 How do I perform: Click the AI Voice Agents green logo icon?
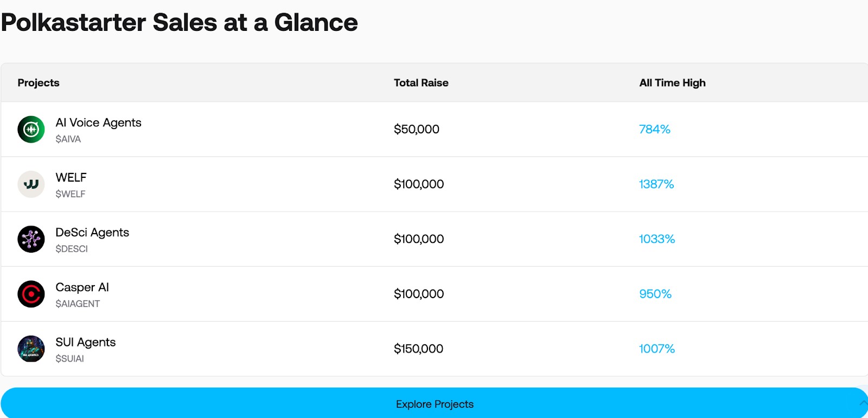(x=31, y=130)
